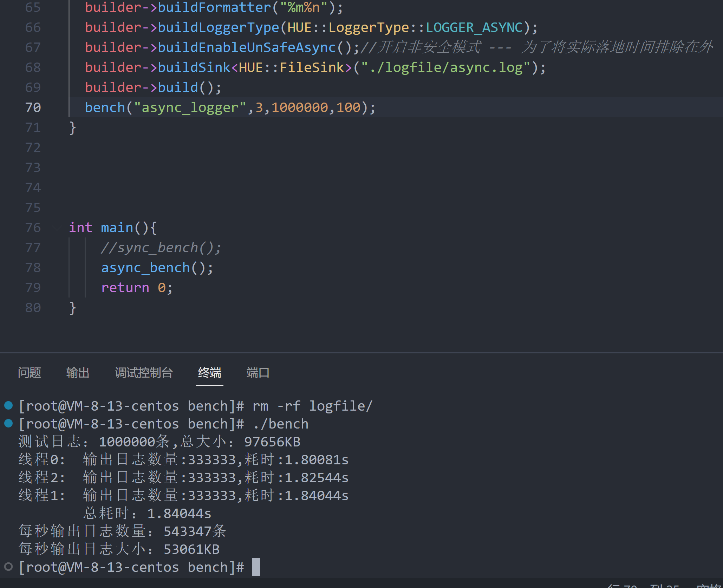This screenshot has width=723, height=588.
Task: Click the bench function call on line 70
Action: point(105,107)
